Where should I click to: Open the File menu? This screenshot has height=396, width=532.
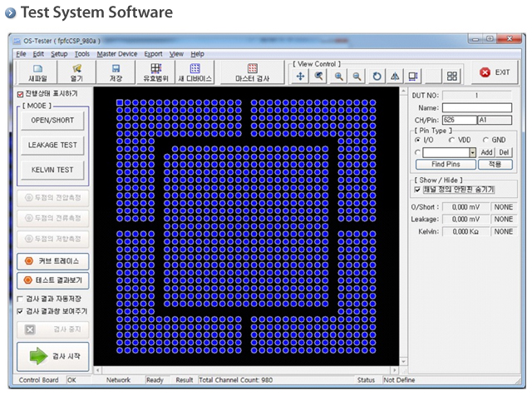[21, 54]
